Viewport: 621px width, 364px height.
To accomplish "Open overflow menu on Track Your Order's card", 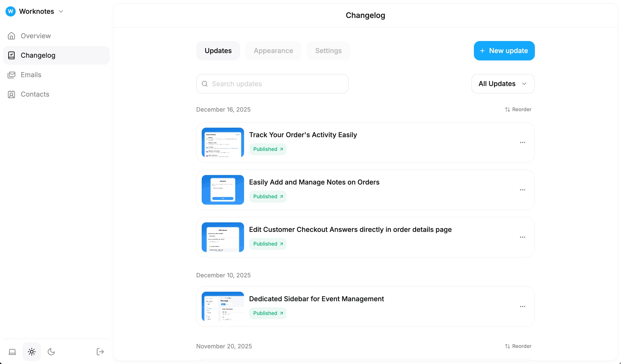I will coord(522,142).
